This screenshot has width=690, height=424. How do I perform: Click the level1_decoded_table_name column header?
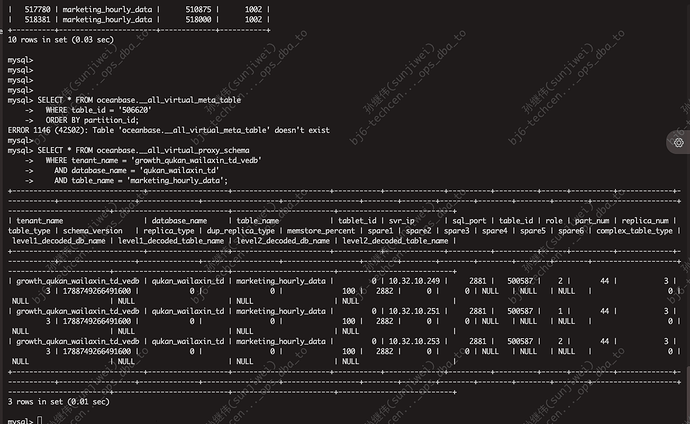point(171,241)
